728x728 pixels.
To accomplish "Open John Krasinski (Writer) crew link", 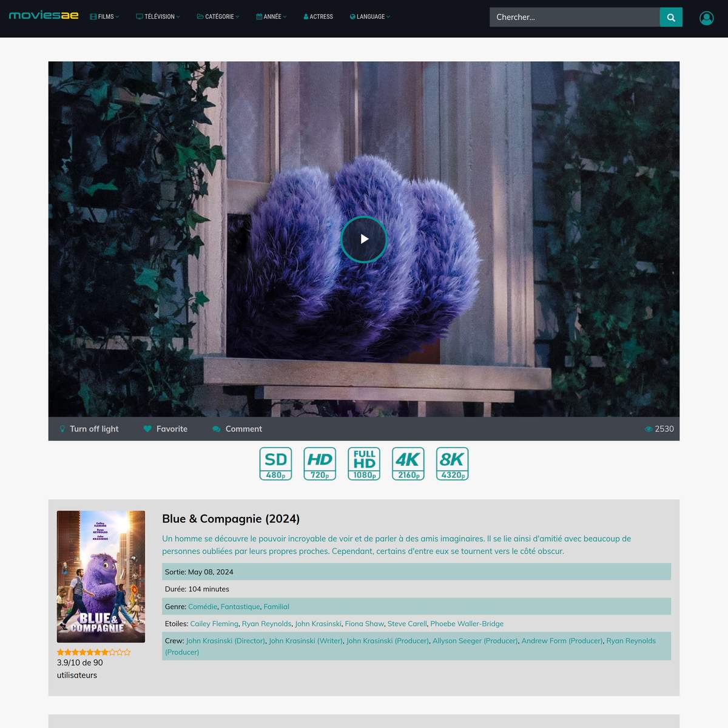I will pyautogui.click(x=306, y=641).
